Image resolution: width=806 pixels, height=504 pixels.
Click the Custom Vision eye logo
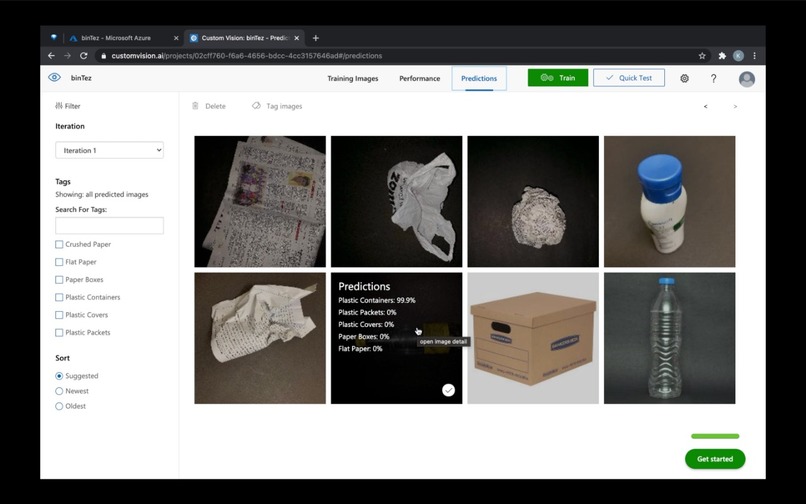tap(54, 78)
